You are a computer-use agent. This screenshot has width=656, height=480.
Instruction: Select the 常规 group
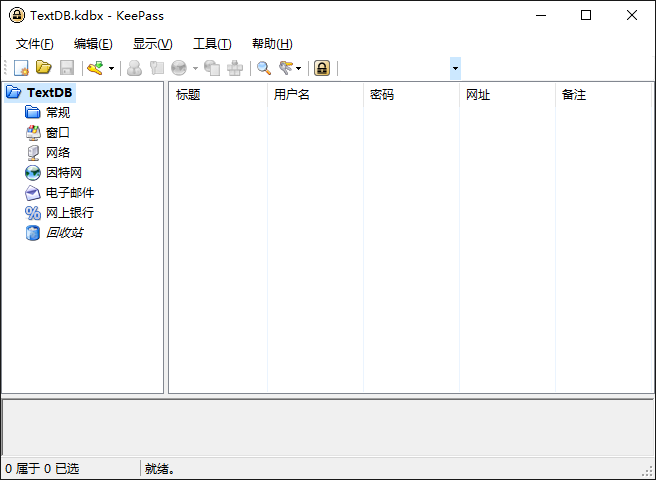tap(58, 112)
